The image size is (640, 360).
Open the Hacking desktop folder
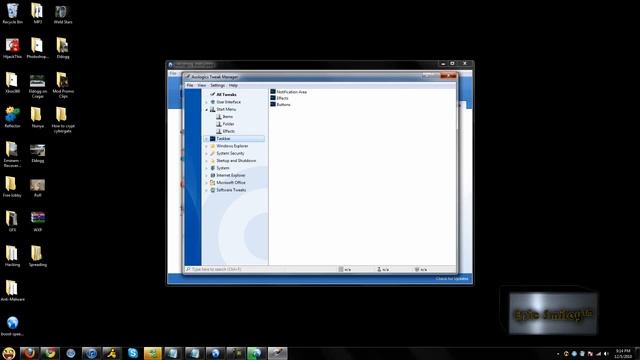(12, 256)
